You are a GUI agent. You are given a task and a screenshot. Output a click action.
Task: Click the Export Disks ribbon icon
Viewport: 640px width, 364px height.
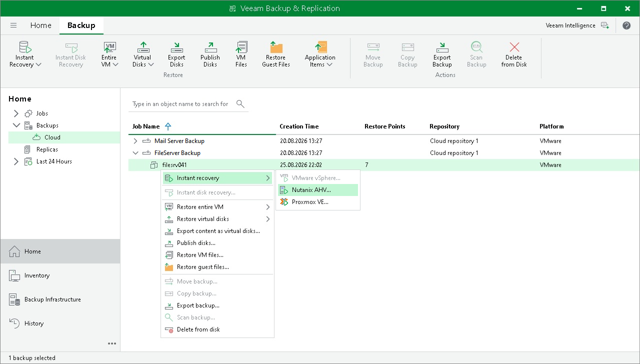coord(176,47)
